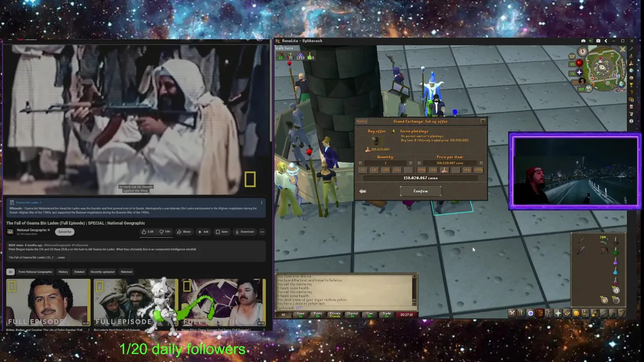Toggle XP drops orb

point(572,56)
